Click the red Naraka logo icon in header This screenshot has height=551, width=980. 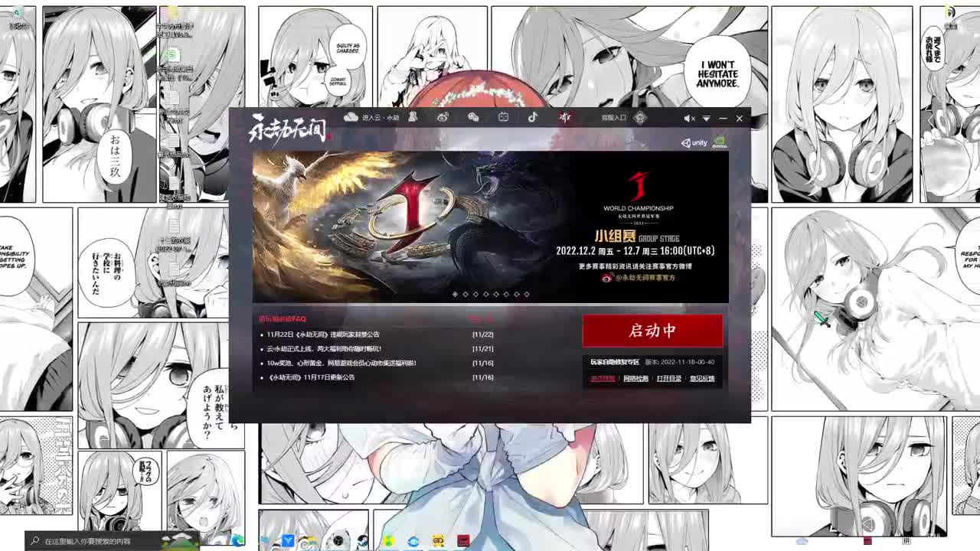click(x=565, y=117)
